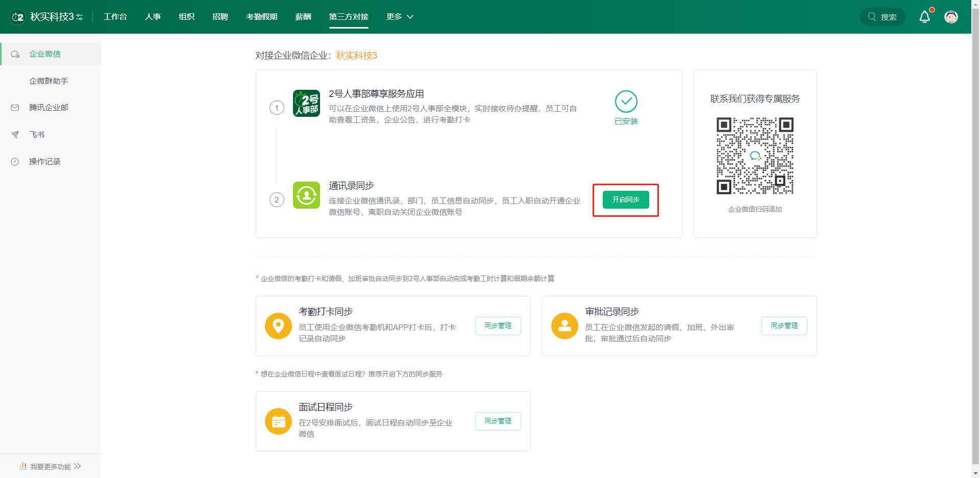Open 同步管理 for 面试日程同步
This screenshot has height=478, width=980.
498,421
